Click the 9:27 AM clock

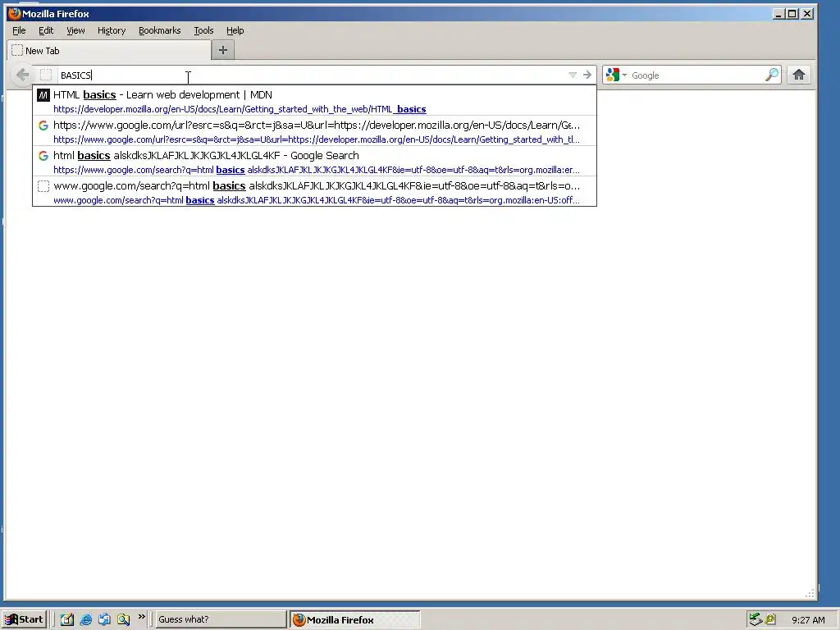point(808,620)
